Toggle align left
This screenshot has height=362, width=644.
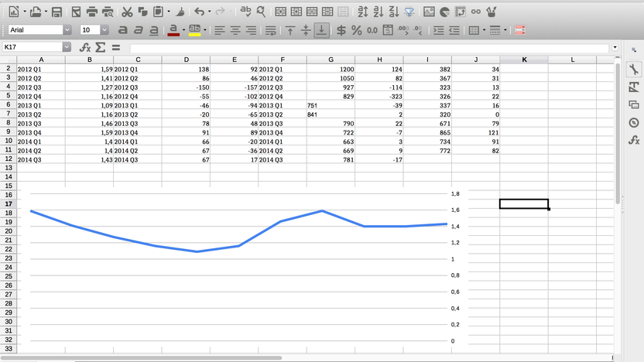coord(220,30)
